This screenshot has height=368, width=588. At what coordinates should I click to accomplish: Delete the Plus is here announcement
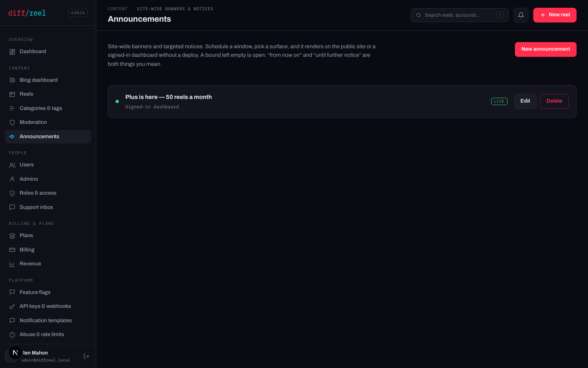pyautogui.click(x=554, y=101)
